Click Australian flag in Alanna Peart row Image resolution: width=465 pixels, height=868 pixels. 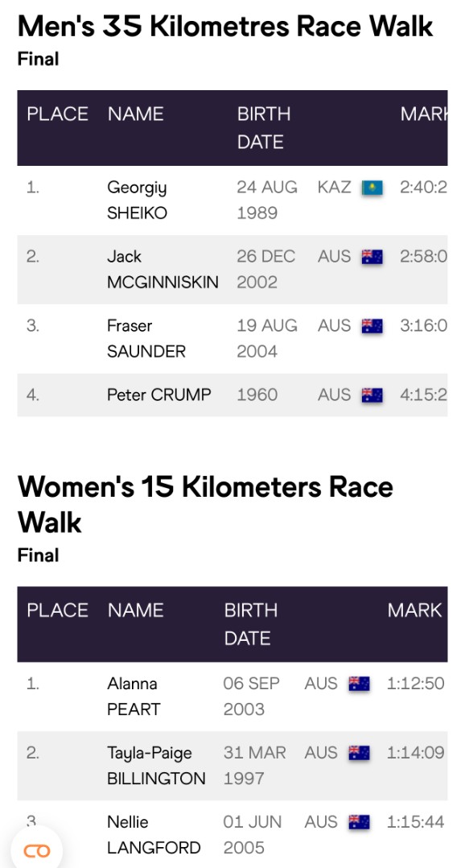[359, 684]
